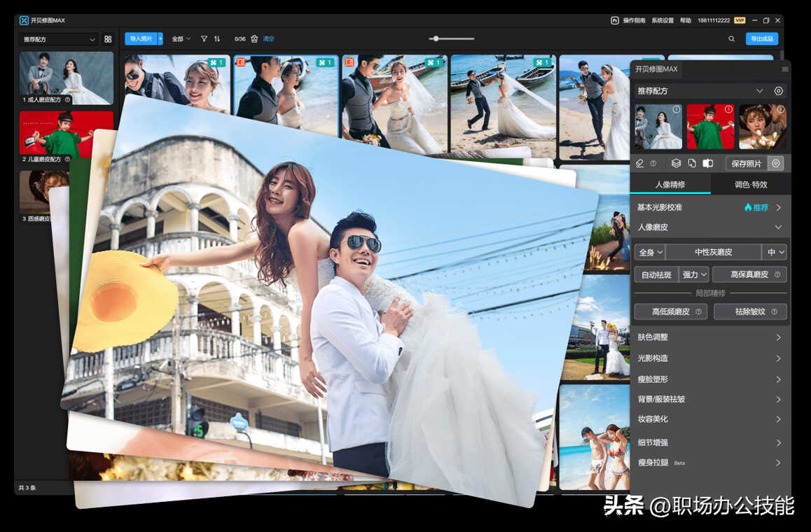Open the grid view icon beside 推荐配方

tap(108, 39)
